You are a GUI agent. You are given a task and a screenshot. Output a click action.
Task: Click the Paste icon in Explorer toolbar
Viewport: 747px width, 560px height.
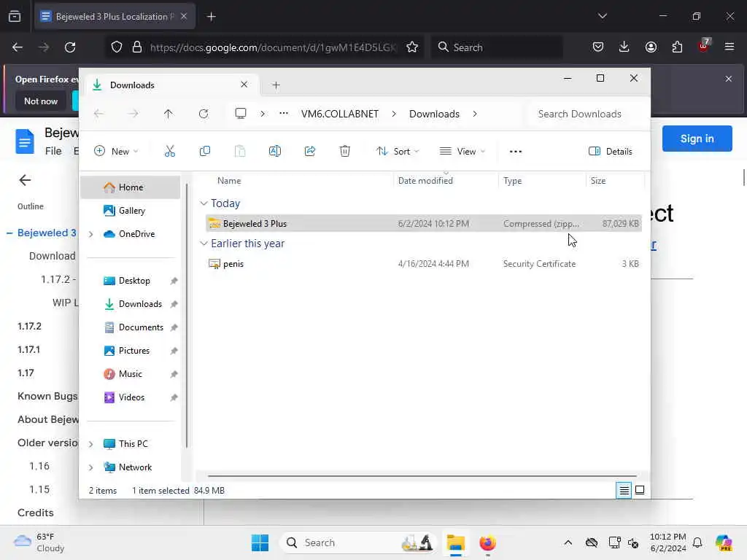click(240, 152)
